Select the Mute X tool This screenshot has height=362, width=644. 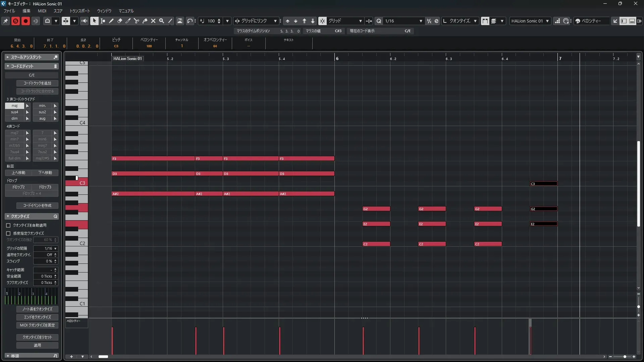pyautogui.click(x=153, y=21)
